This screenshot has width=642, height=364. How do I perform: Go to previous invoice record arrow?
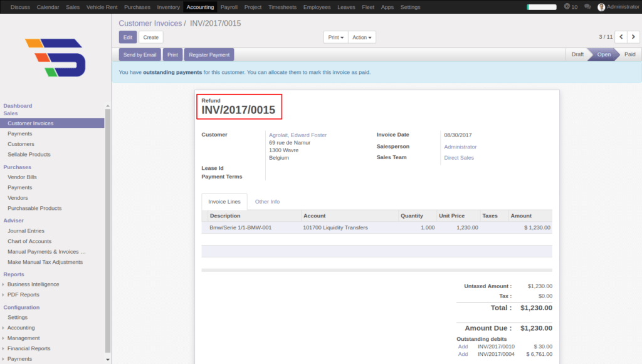coord(621,37)
